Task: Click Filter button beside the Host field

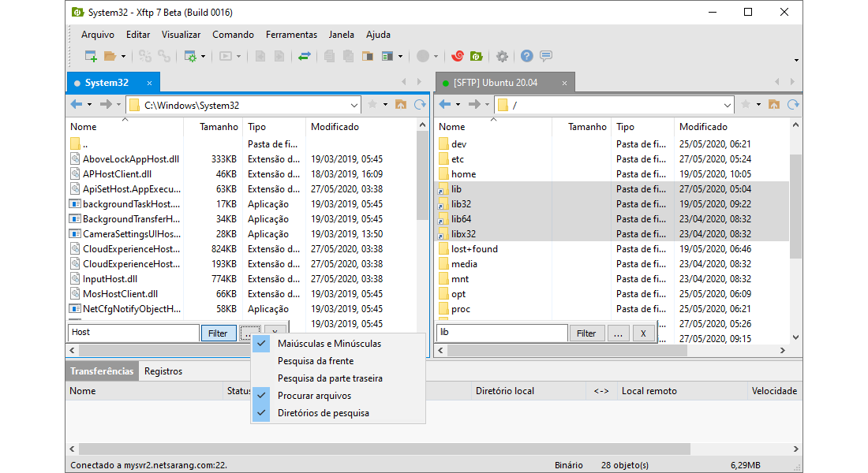Action: (x=218, y=333)
